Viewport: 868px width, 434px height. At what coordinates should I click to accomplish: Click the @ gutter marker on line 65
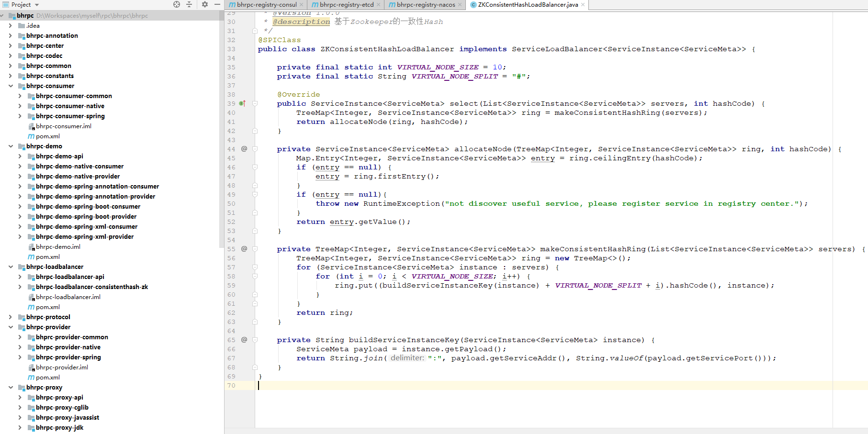(x=244, y=340)
